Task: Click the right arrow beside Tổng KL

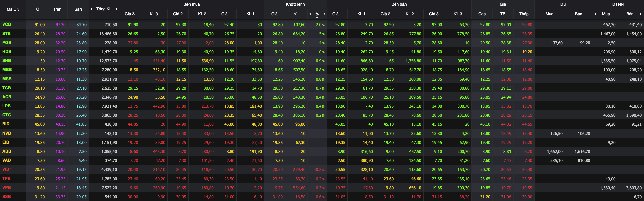Action: [117, 9]
